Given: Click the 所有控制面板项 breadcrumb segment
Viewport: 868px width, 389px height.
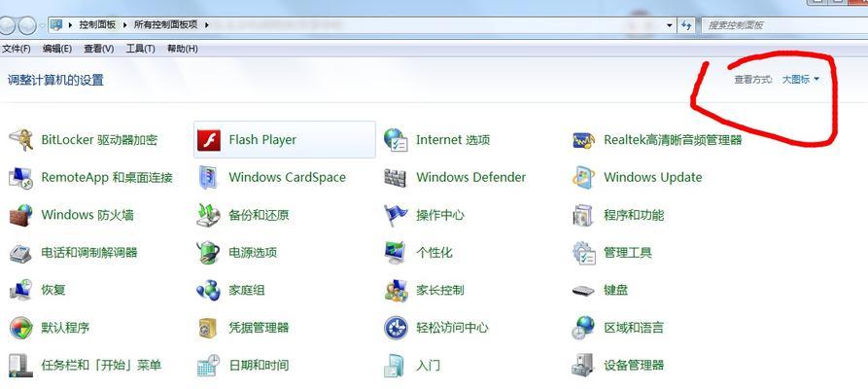Looking at the screenshot, I should [x=165, y=25].
